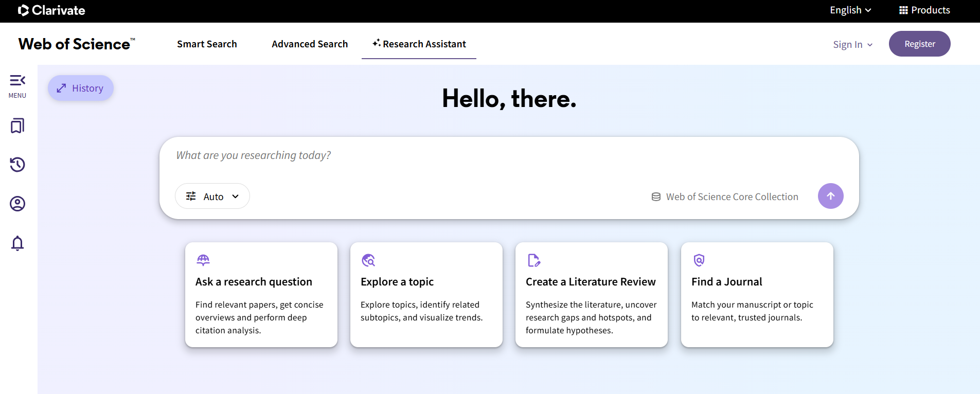Open the English language dropdown
The image size is (980, 394).
click(x=850, y=10)
